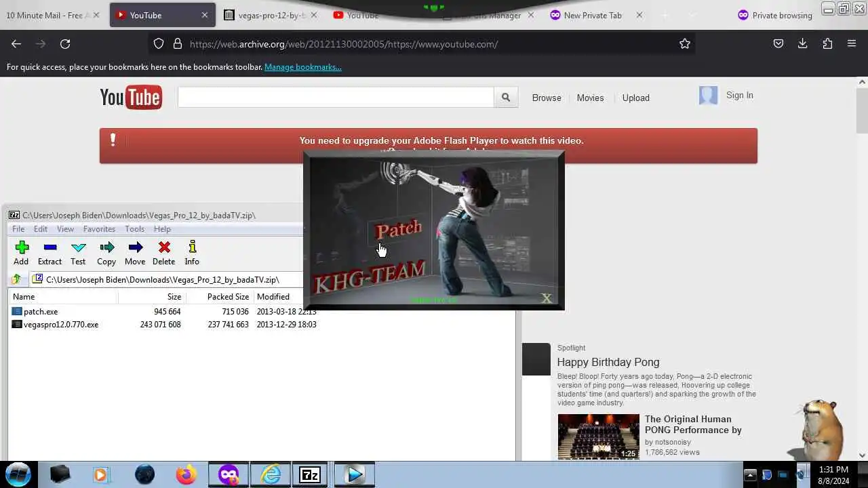Image resolution: width=868 pixels, height=488 pixels.
Task: Close the active YouTube tab
Action: click(205, 15)
